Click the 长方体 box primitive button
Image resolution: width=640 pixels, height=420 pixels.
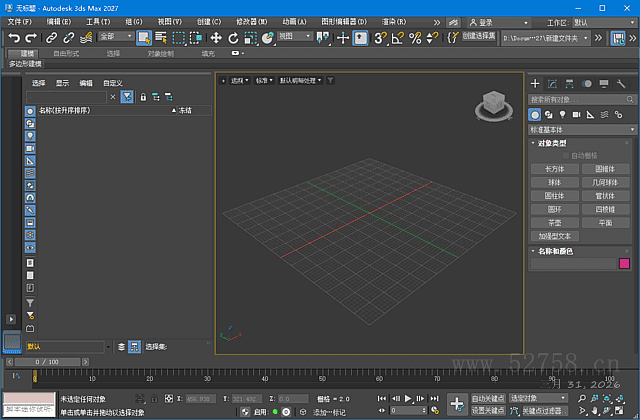pyautogui.click(x=554, y=169)
